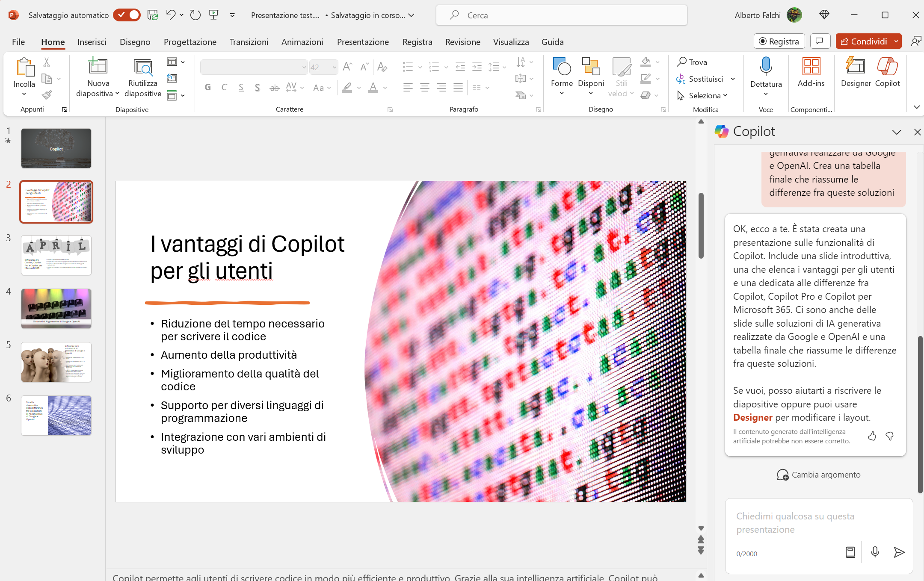This screenshot has height=581, width=924.
Task: Open the font size dropdown
Action: [334, 67]
